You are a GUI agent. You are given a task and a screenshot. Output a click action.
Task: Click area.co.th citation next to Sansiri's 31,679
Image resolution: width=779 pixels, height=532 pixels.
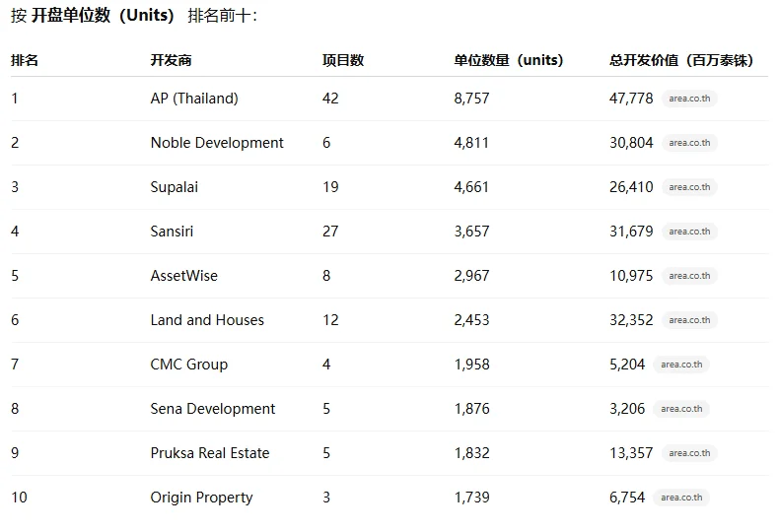coord(689,232)
